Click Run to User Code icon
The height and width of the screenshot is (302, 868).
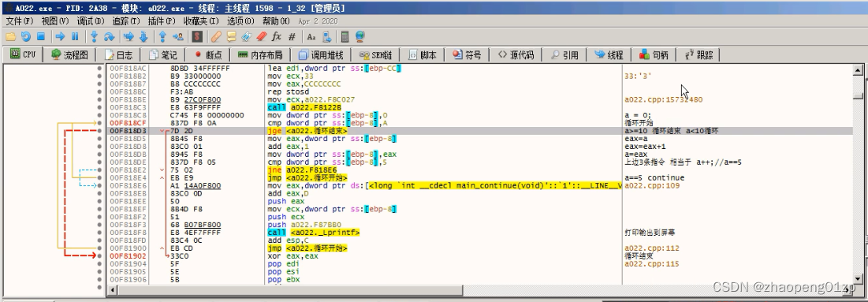177,37
